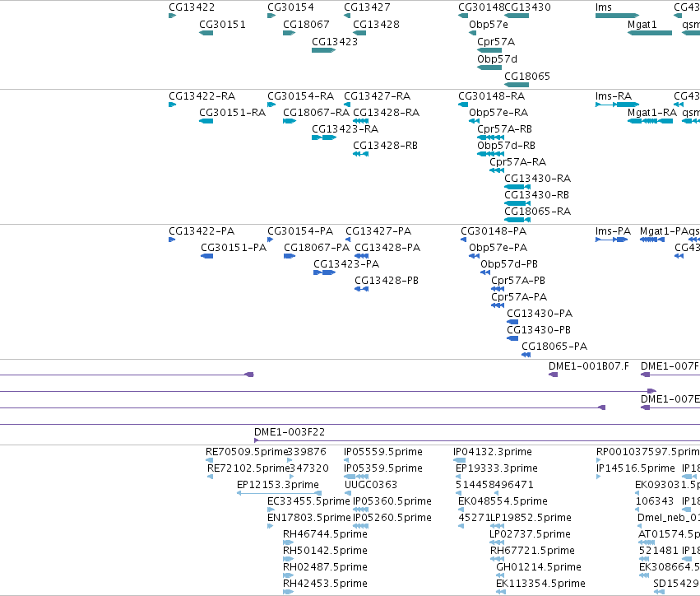Image resolution: width=700 pixels, height=596 pixels.
Task: Click EST IP04132.3prime
Action: (x=459, y=460)
